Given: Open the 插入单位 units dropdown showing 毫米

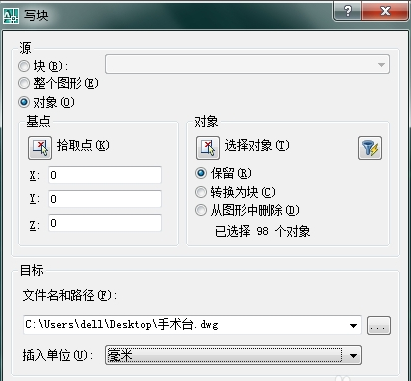Looking at the screenshot, I should coord(233,355).
